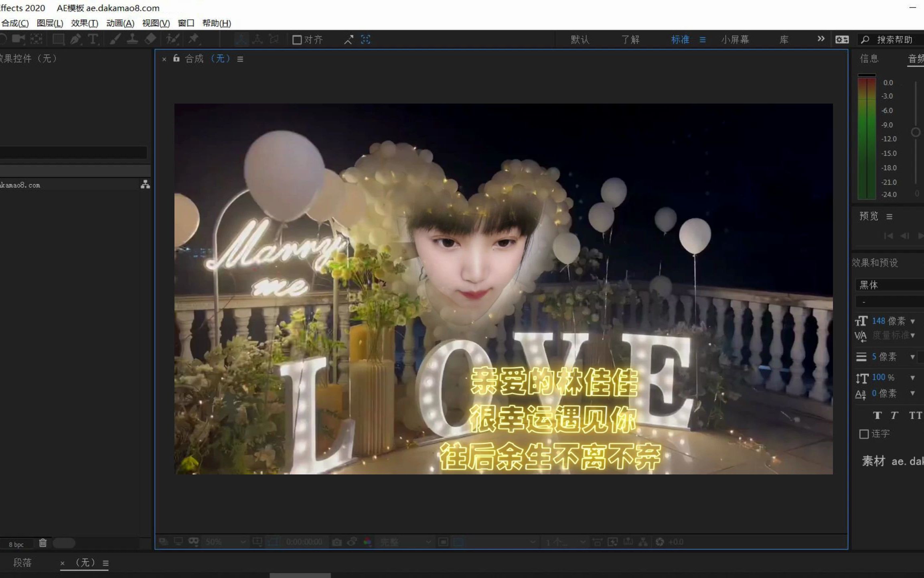Toggle all caps TT text style
The image size is (924, 578).
click(915, 415)
